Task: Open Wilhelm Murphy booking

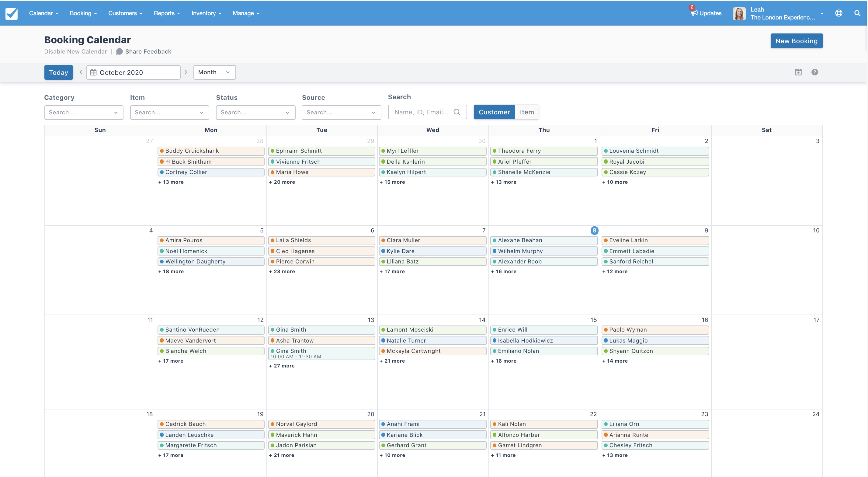Action: (x=544, y=251)
